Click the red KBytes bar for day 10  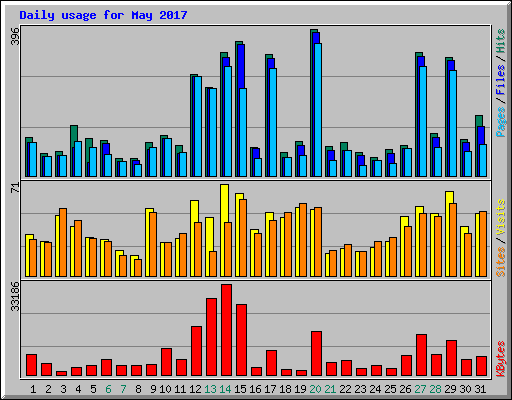[x=166, y=362]
